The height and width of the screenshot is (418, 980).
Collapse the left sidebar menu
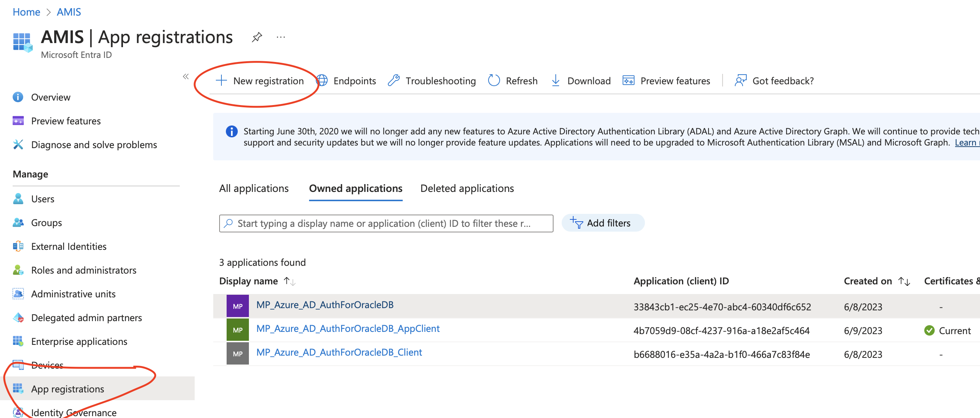pyautogui.click(x=186, y=77)
